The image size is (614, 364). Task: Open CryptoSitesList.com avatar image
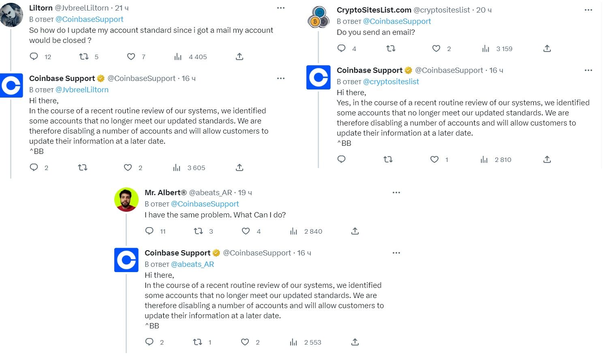[319, 17]
